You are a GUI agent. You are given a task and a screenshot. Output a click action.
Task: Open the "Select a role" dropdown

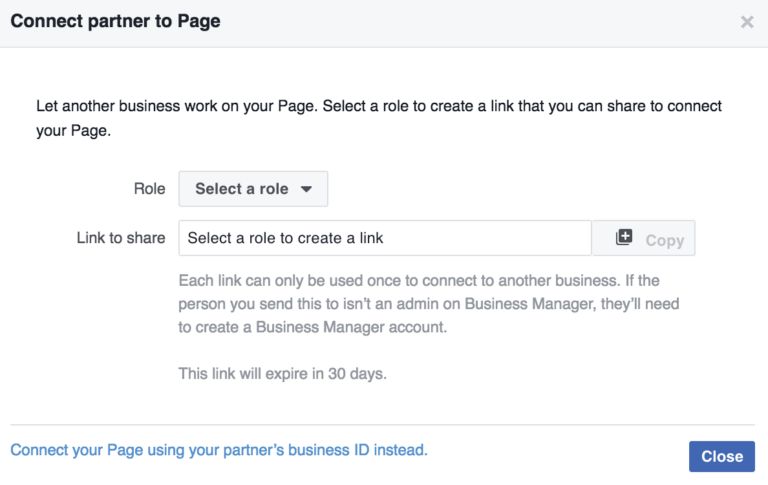(x=253, y=189)
